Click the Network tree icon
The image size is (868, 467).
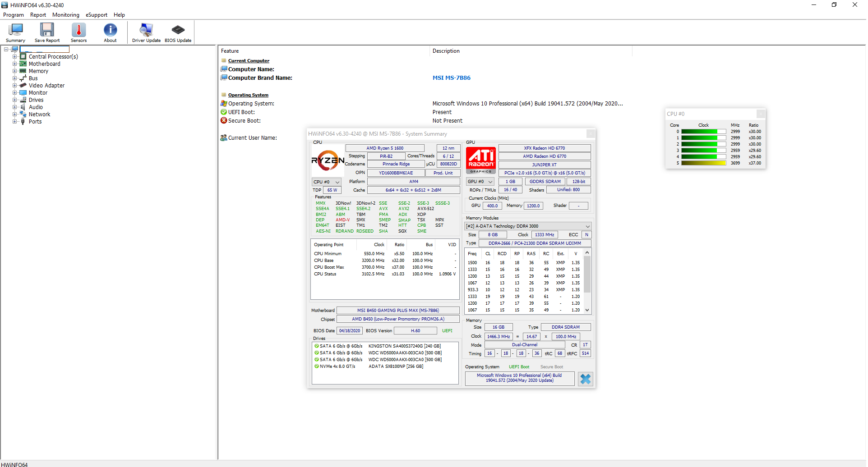point(23,114)
